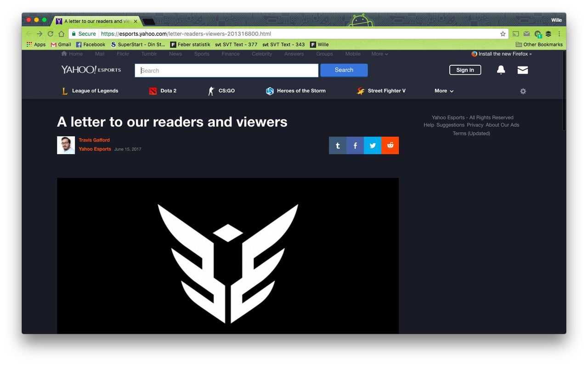Open the Help footer link
This screenshot has height=365, width=588.
pos(429,125)
